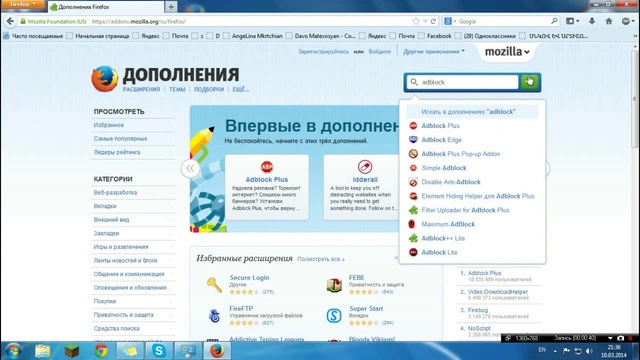
Task: Click the screen recorder camera icon
Action: [x=620, y=338]
